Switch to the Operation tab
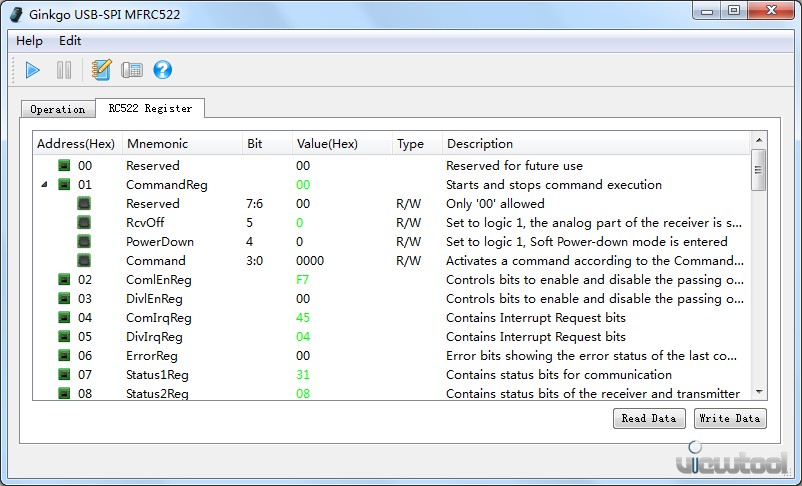Screen dimensions: 802x486 58,109
